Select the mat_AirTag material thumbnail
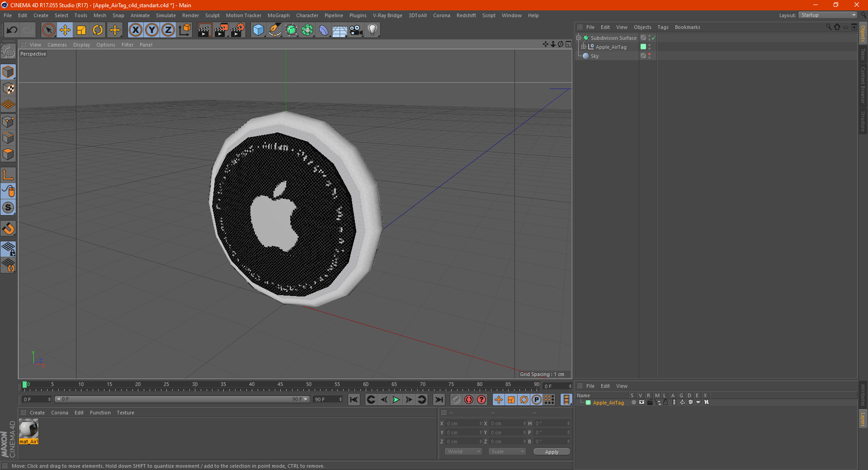Screen dimensions: 868x470 [28, 432]
